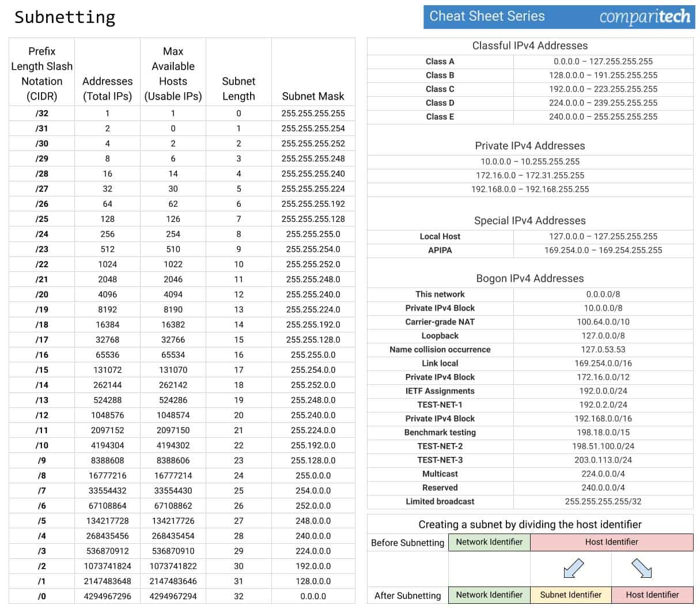Click the Cheat Sheet Series header
This screenshot has height=613, width=700.
pos(487,16)
